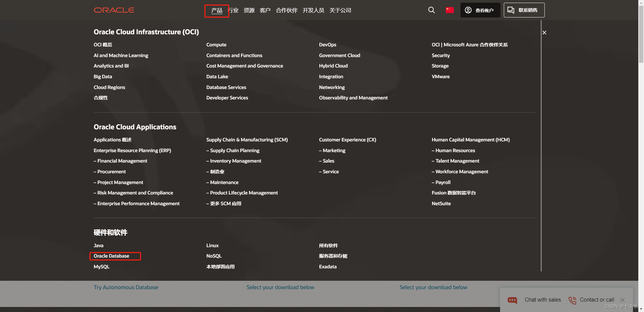Open the 合作伙伴 menu

[x=286, y=10]
